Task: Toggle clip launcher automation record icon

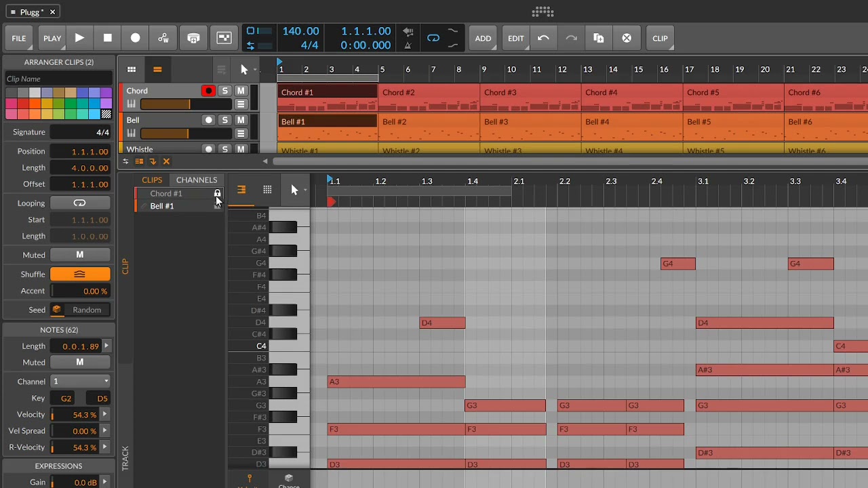Action: (x=224, y=39)
